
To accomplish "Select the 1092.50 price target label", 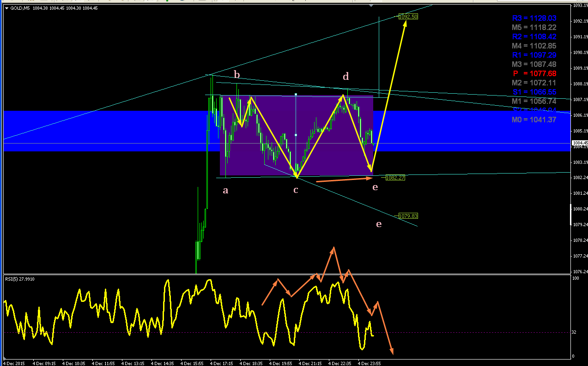I will 408,17.
